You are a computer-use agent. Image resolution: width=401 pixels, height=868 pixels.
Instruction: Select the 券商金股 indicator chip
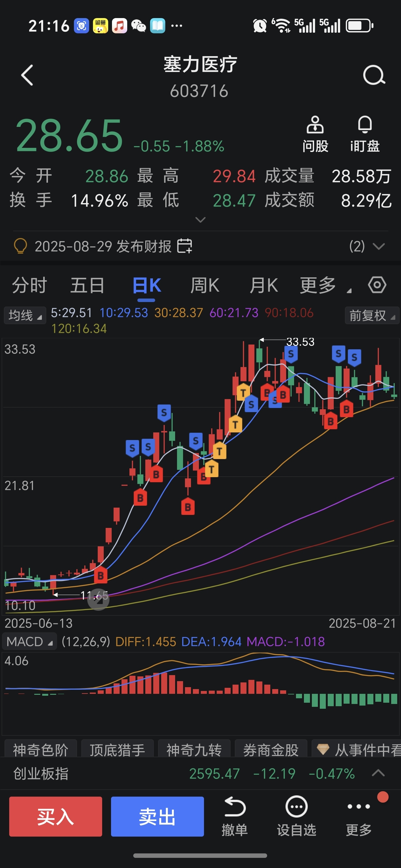point(271,749)
